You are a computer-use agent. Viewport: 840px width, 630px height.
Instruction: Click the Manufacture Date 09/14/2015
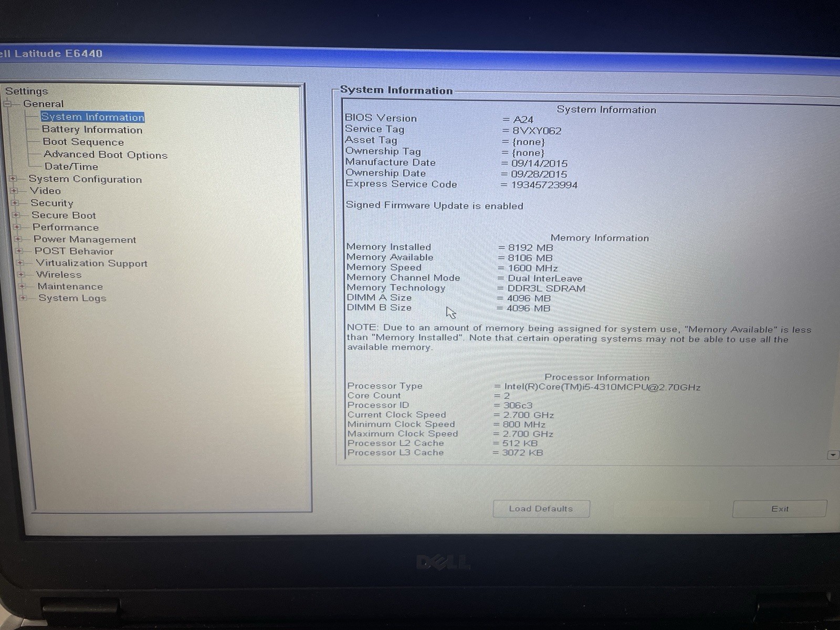point(539,163)
